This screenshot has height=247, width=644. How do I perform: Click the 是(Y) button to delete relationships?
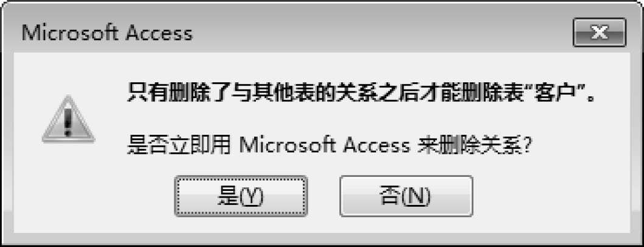coord(241,196)
